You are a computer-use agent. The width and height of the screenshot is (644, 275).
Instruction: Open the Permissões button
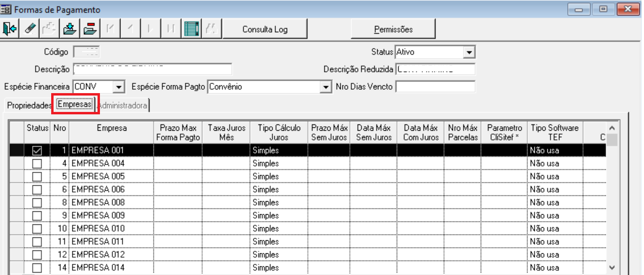pyautogui.click(x=393, y=29)
